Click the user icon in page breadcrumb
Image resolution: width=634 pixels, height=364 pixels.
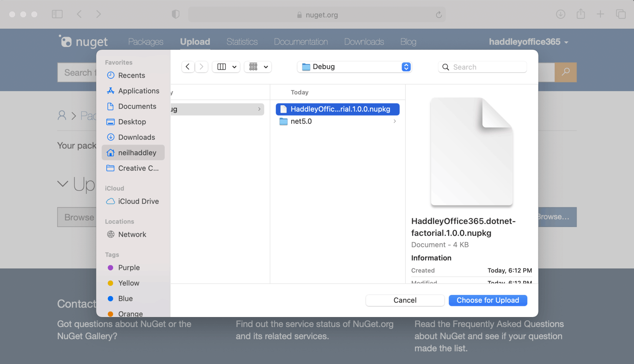(62, 115)
